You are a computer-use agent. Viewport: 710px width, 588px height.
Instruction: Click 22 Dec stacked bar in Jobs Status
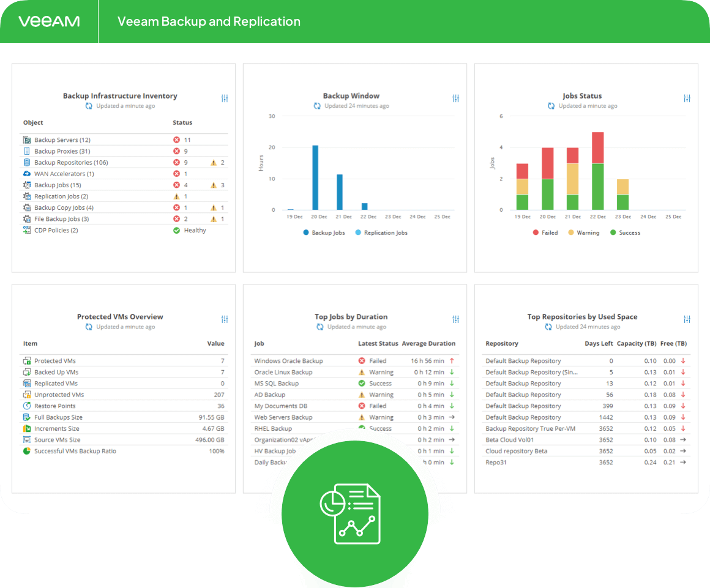(598, 171)
